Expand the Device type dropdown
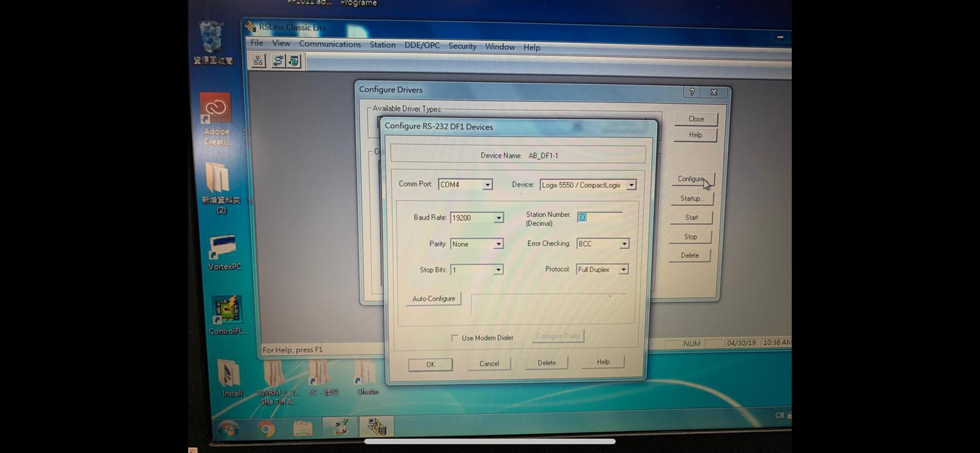Image resolution: width=980 pixels, height=453 pixels. tap(631, 185)
